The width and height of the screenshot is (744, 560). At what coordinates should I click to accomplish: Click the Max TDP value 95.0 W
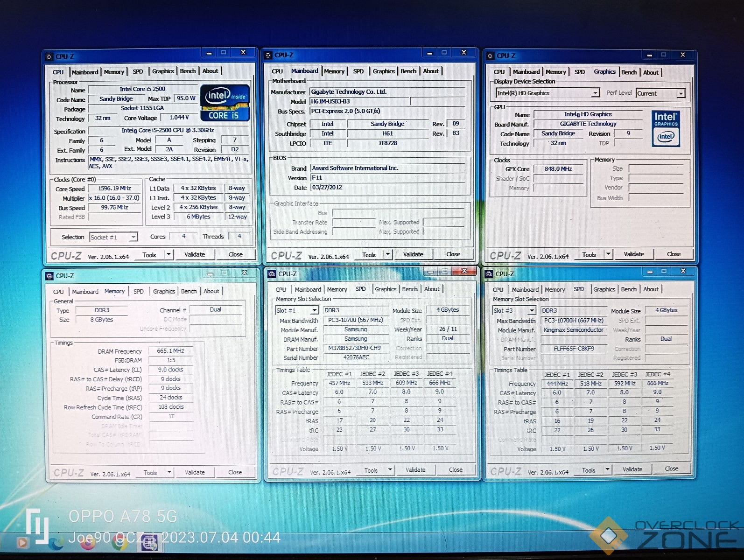[x=186, y=98]
